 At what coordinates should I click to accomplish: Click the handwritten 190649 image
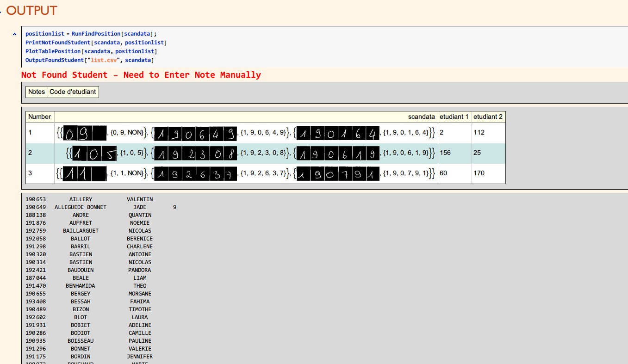tap(196, 133)
